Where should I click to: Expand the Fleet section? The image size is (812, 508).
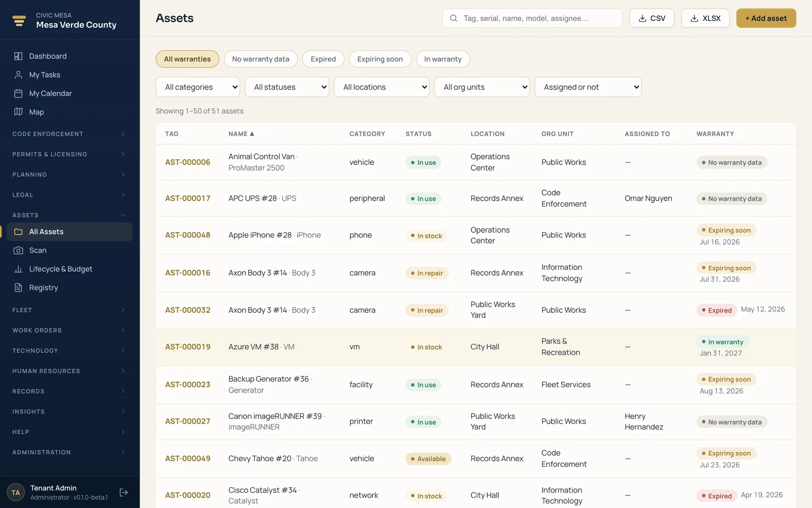click(x=70, y=310)
